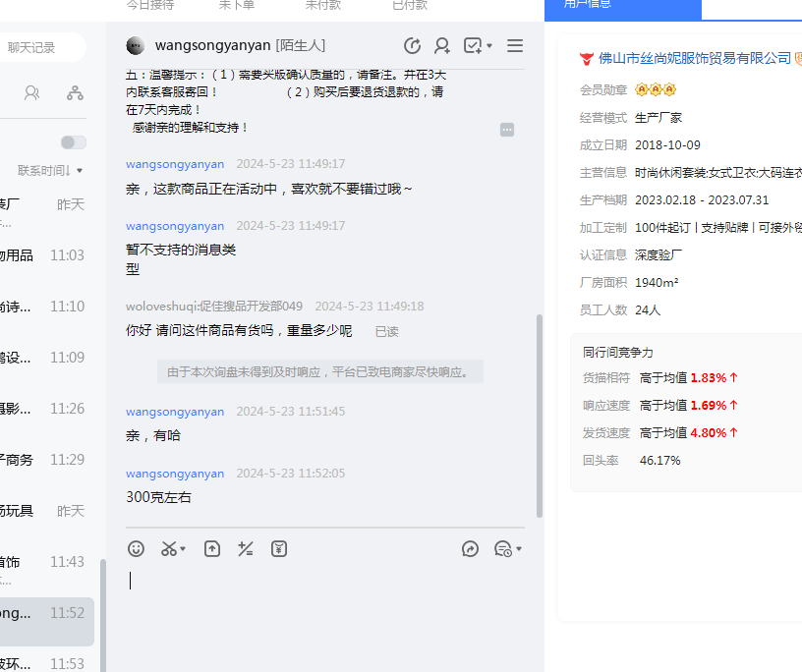Open the dropdown arrow beside scissors icon

tap(184, 549)
